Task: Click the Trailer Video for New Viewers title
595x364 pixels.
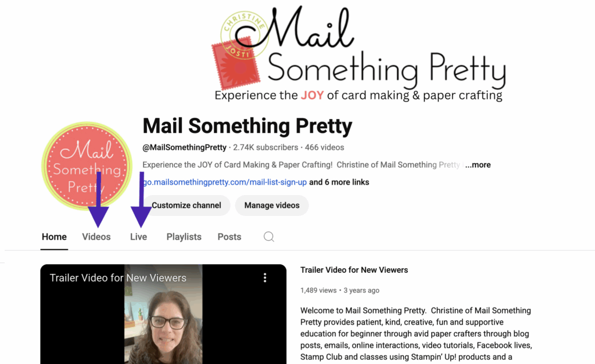Action: 354,270
